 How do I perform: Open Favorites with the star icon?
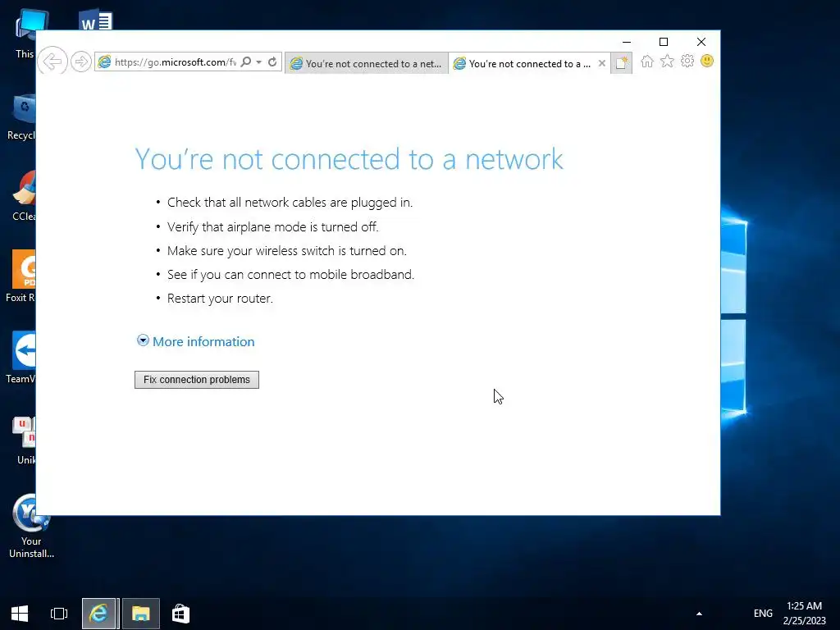click(667, 61)
